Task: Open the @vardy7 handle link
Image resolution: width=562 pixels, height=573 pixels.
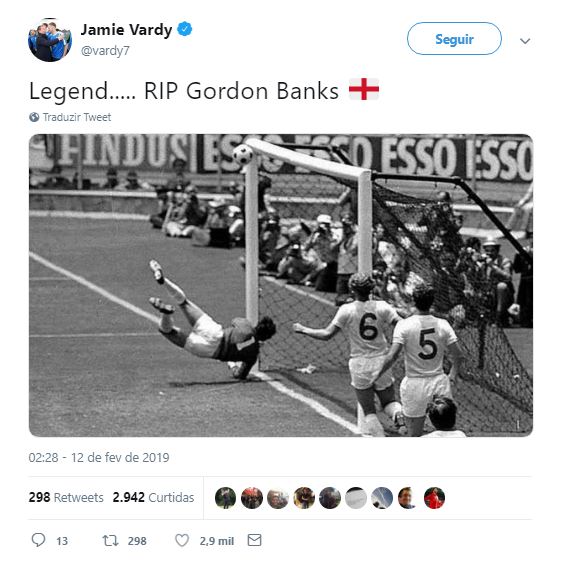Action: point(105,50)
